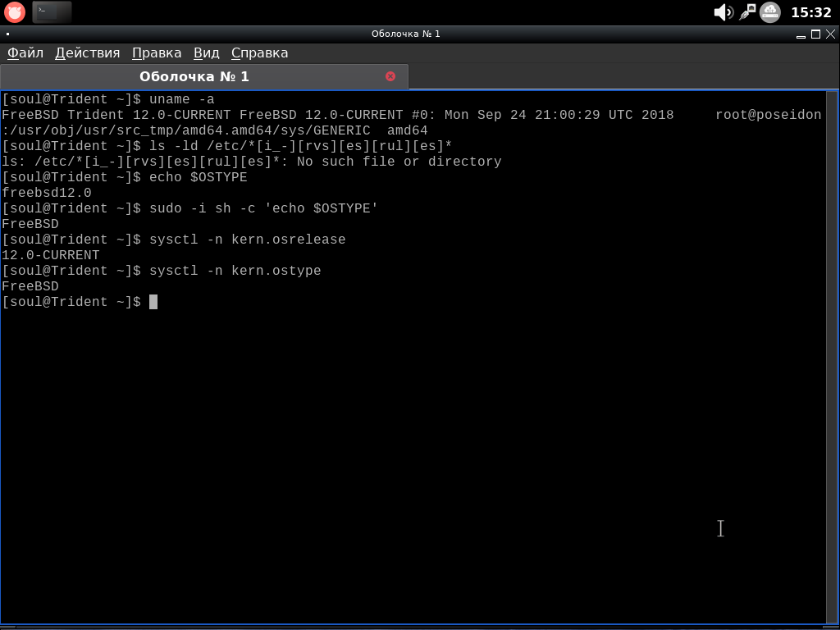Click the clock showing 15:32
Viewport: 840px width, 630px height.
click(x=811, y=12)
